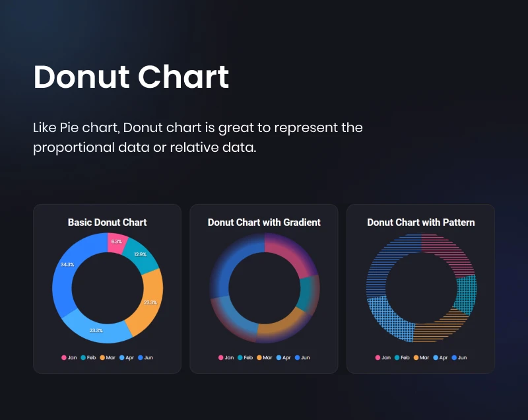Toggle Mar legend in Pattern donut chart
This screenshot has width=528, height=420.
[422, 357]
